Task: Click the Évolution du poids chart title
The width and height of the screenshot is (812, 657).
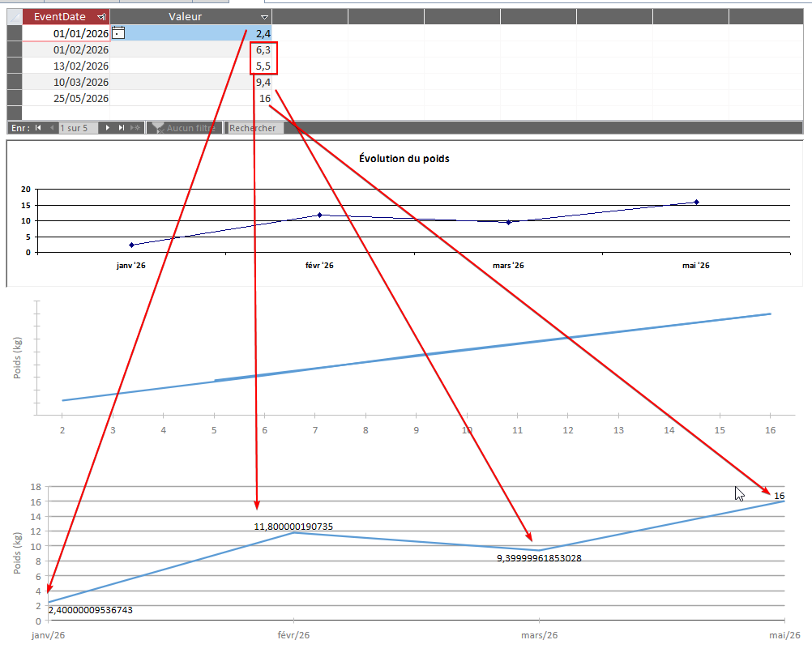Action: click(x=404, y=159)
